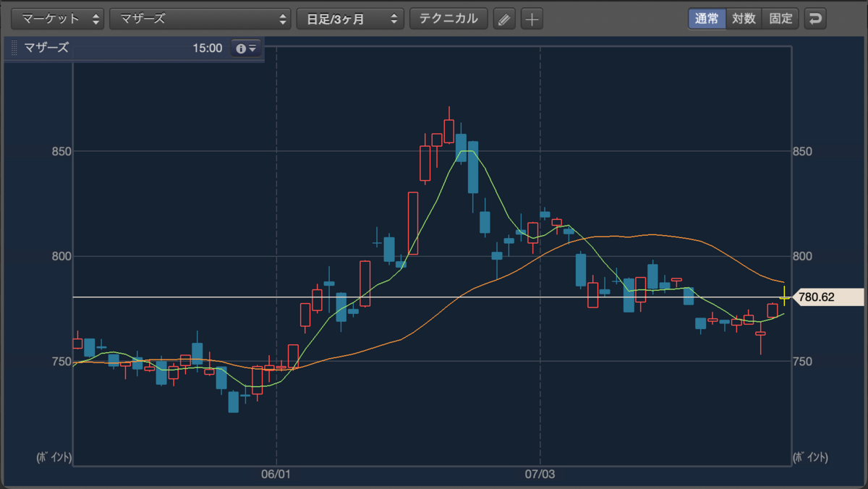Click the right axis 750 value
868x489 pixels.
pyautogui.click(x=804, y=361)
